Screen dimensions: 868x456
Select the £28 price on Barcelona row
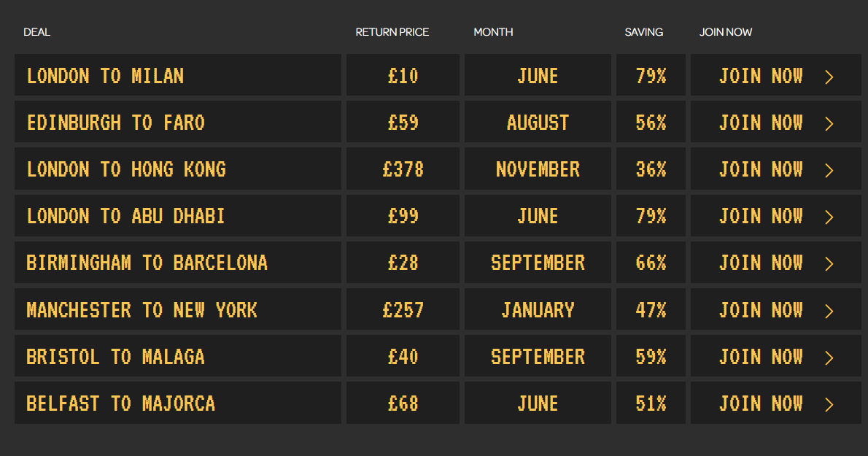click(403, 263)
